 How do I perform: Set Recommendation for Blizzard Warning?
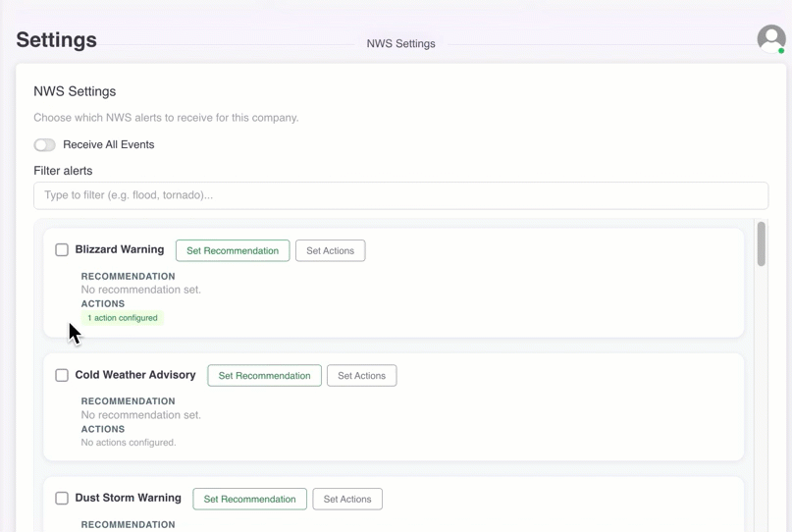click(233, 251)
